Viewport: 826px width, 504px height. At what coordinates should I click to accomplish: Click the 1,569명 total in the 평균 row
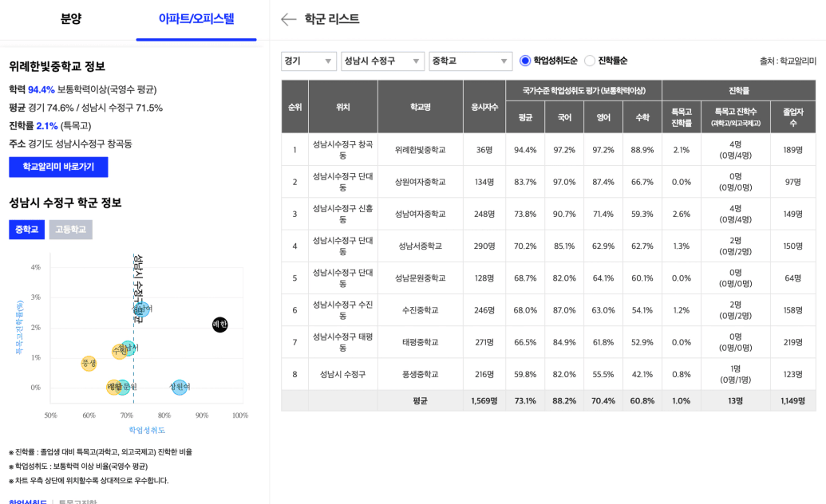point(484,401)
